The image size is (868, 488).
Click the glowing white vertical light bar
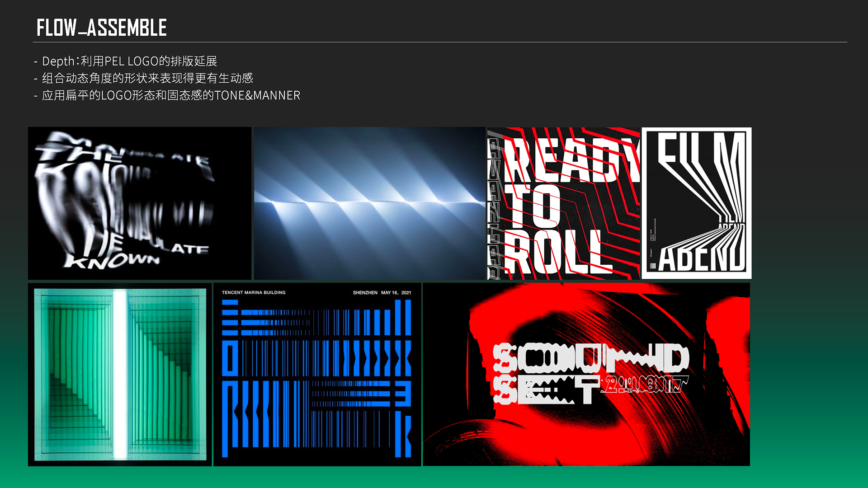pyautogui.click(x=120, y=374)
